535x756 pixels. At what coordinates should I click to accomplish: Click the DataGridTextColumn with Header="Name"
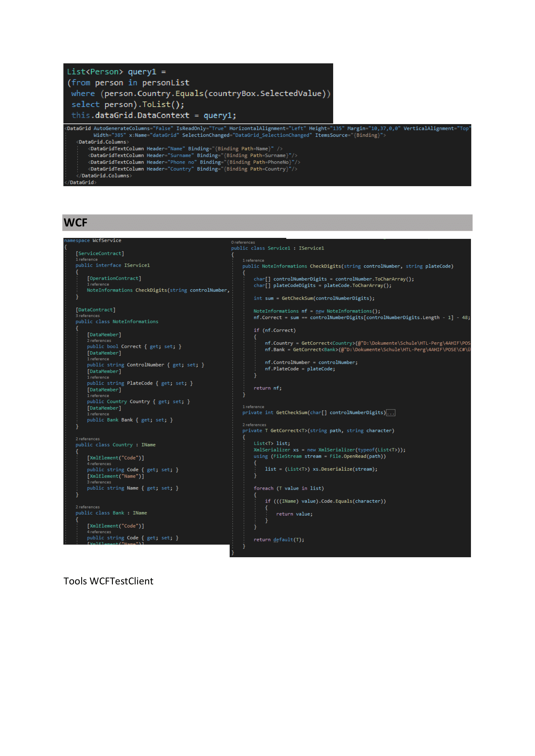tap(185, 148)
